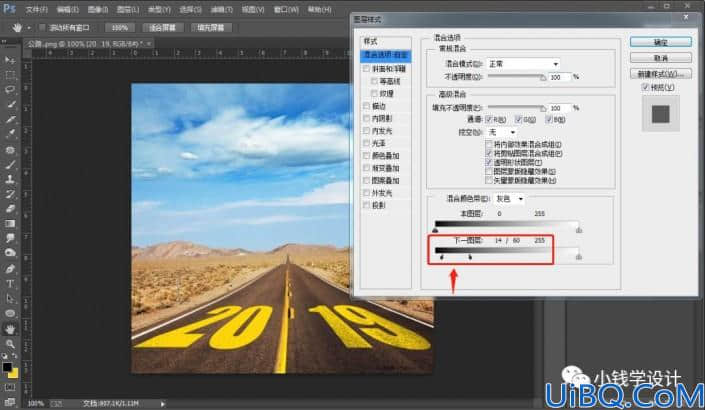Open the status bar info arrow
This screenshot has width=705, height=410.
coord(162,404)
